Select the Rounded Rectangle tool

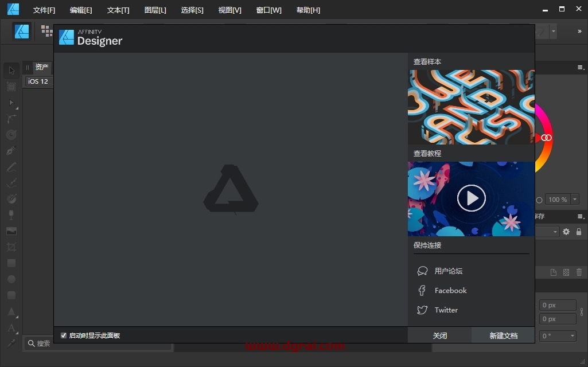pyautogui.click(x=11, y=295)
